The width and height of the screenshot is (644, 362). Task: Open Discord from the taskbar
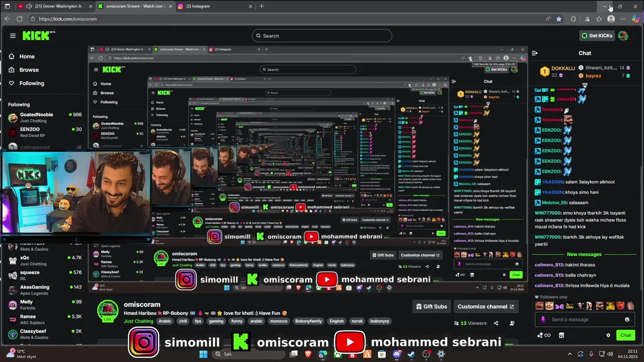[x=397, y=354]
